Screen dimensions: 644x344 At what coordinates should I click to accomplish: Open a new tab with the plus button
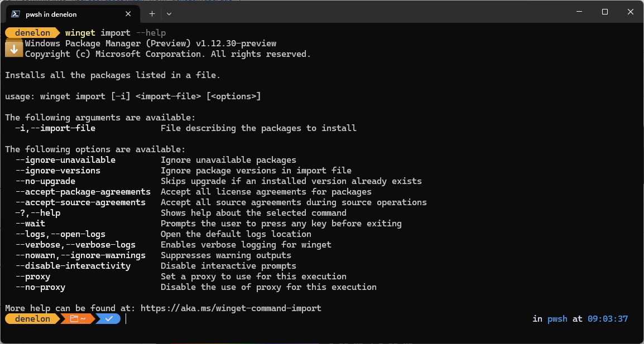152,13
